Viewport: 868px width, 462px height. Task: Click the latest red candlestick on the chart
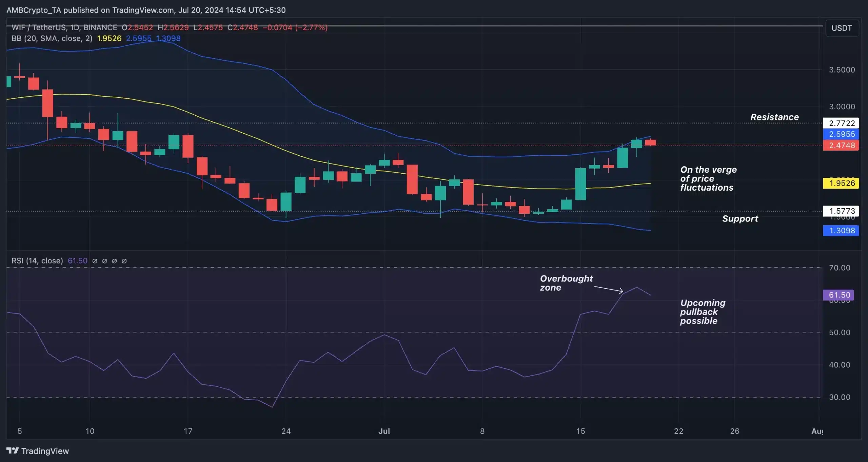[650, 142]
